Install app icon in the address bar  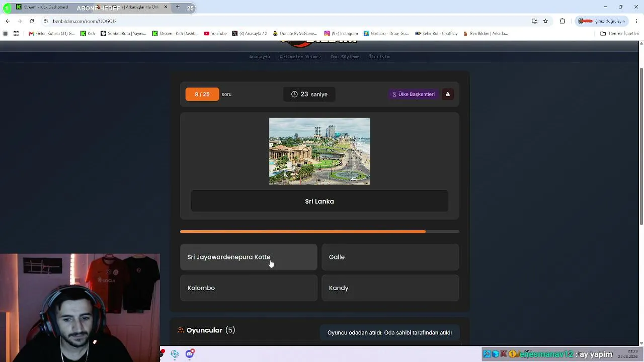pos(534,21)
